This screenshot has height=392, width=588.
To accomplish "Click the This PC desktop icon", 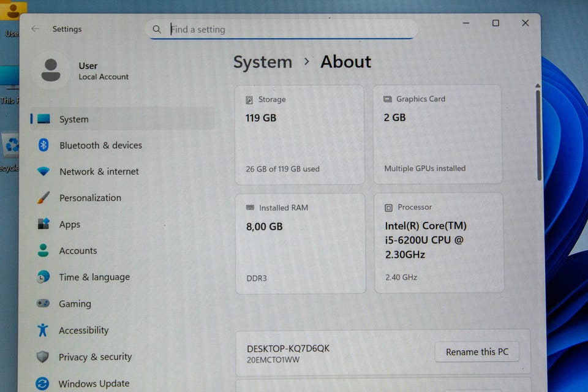I will [10, 85].
